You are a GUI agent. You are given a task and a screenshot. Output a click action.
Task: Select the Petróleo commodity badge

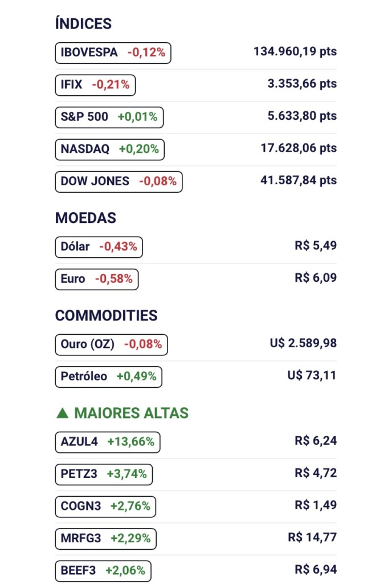[109, 376]
